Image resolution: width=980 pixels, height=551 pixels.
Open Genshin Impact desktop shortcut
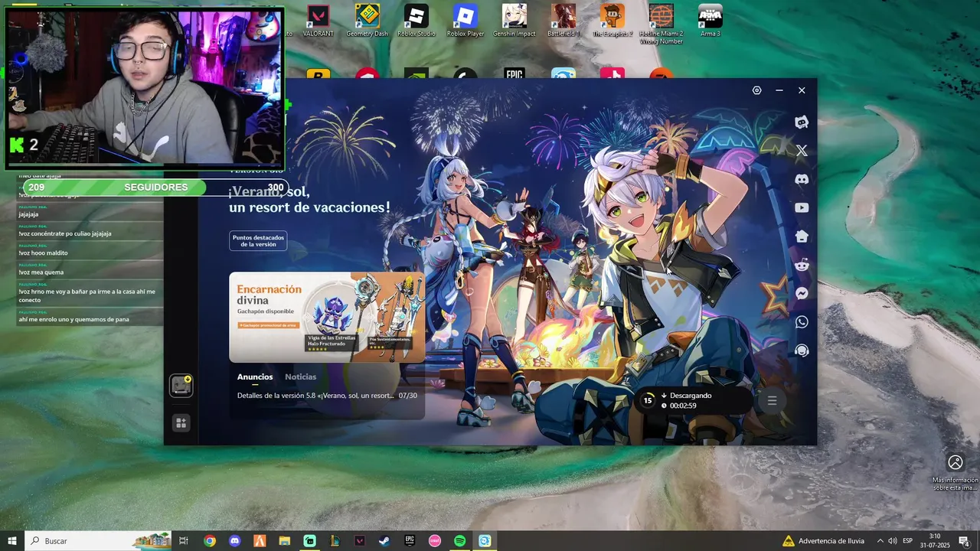(x=514, y=21)
